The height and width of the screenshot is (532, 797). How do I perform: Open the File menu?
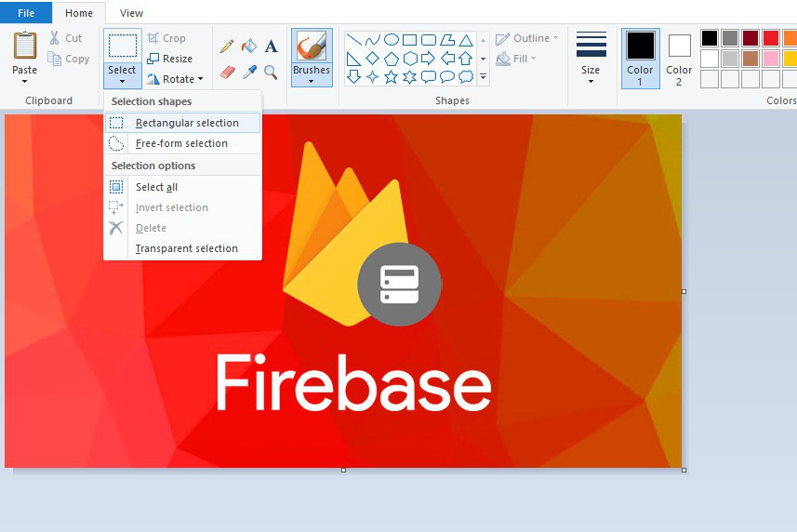(x=26, y=13)
